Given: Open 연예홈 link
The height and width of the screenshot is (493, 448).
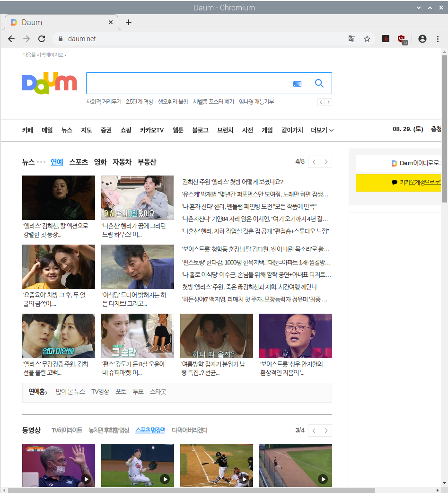Looking at the screenshot, I should coord(38,392).
